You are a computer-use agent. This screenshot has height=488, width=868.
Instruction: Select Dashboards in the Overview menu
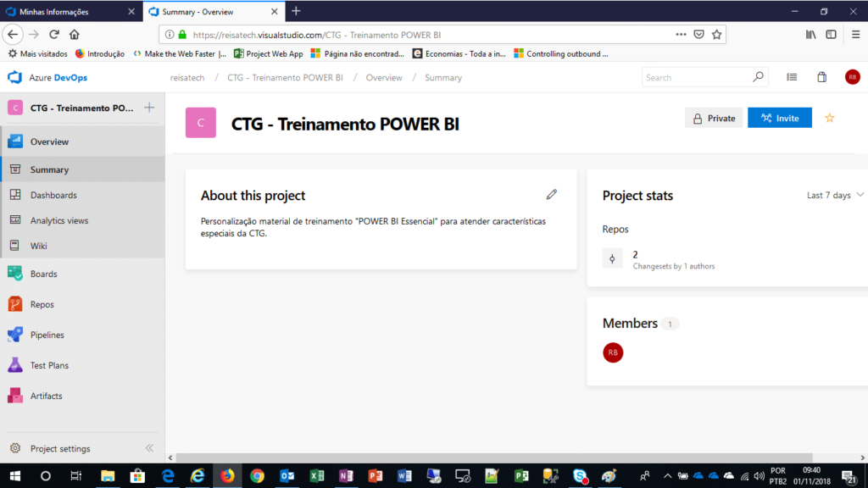tap(53, 195)
